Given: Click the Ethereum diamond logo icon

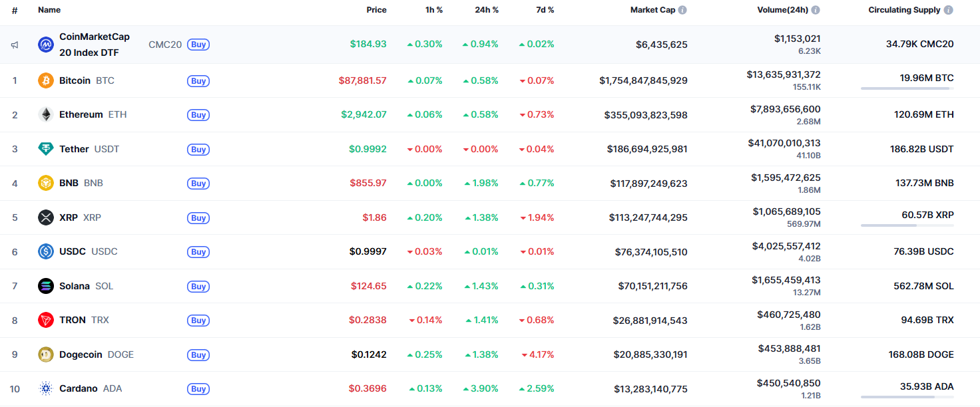Looking at the screenshot, I should pyautogui.click(x=46, y=114).
